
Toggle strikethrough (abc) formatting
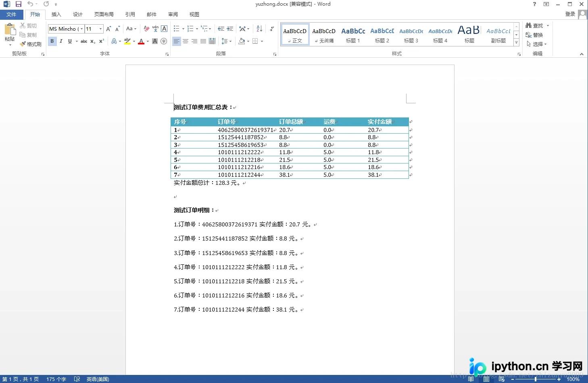point(84,41)
